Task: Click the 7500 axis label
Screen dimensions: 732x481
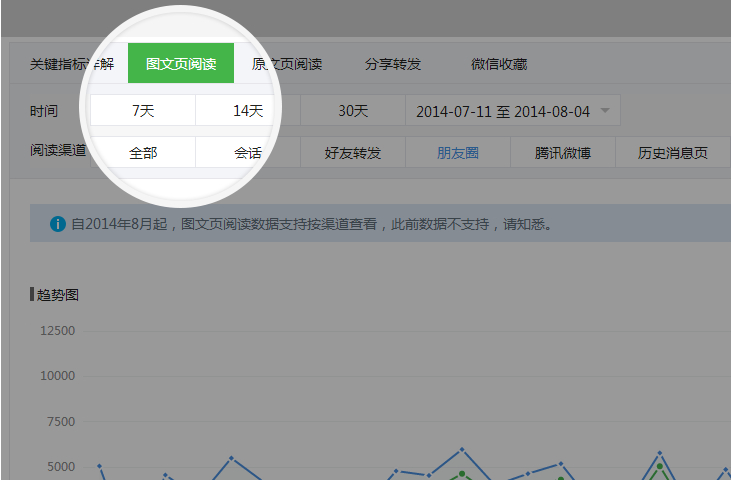Action: [x=61, y=421]
